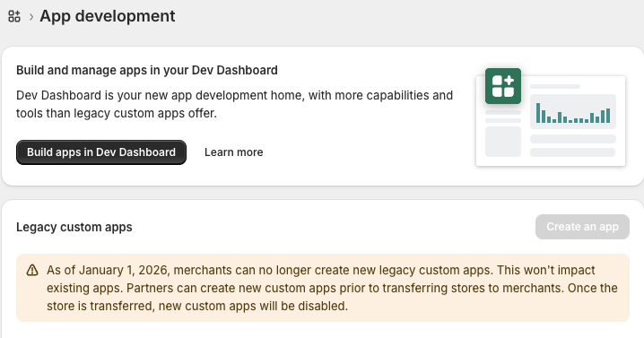Click the App development page title
Screen dimensions: 644x338
[x=108, y=16]
